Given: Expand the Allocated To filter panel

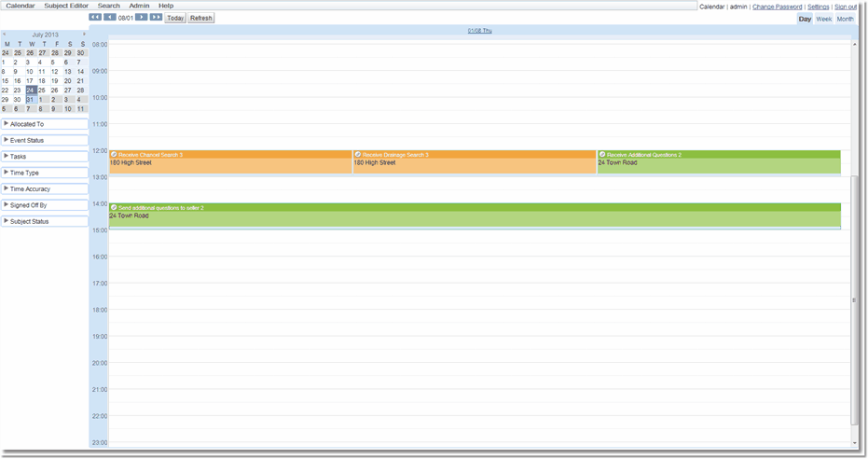Looking at the screenshot, I should click(x=7, y=124).
